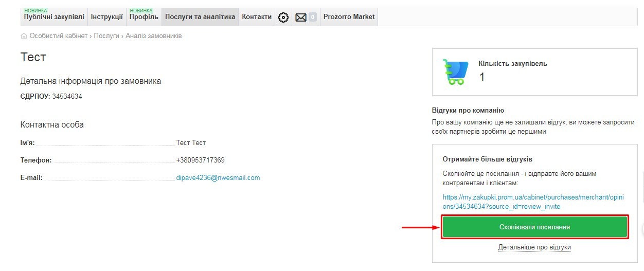
Task: Open the Публічні закупівлі tab
Action: (54, 17)
